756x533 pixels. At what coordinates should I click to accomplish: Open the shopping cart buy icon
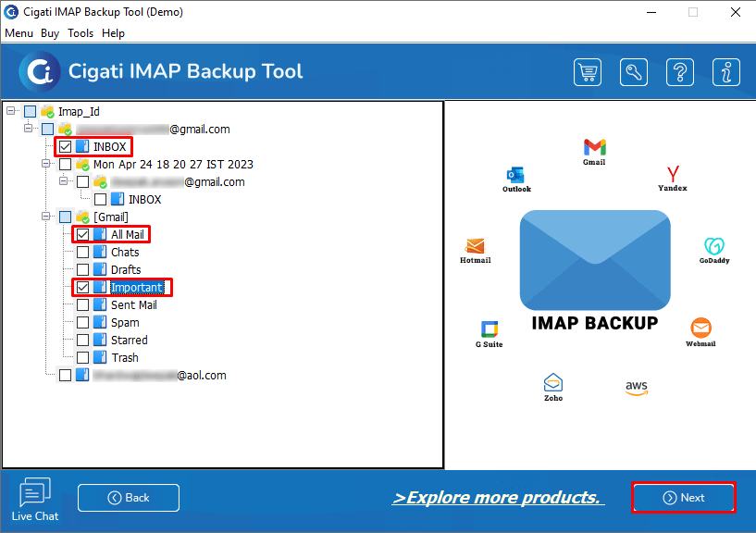click(588, 72)
